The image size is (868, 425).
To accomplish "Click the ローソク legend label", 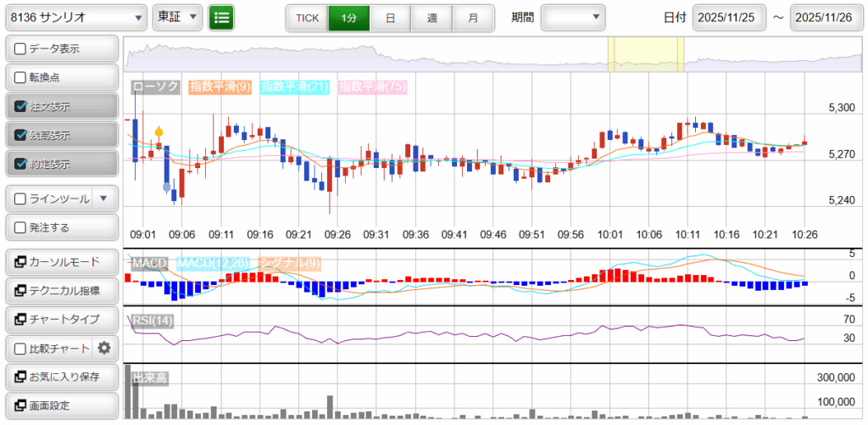I will point(155,87).
